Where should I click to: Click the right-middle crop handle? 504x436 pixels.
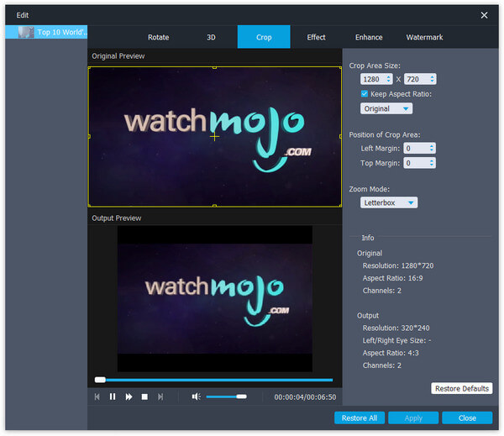(340, 137)
